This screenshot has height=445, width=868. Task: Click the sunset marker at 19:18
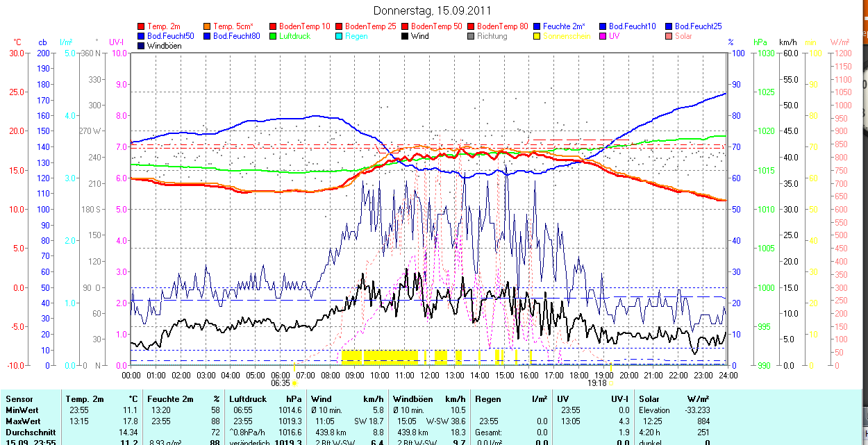pos(611,383)
